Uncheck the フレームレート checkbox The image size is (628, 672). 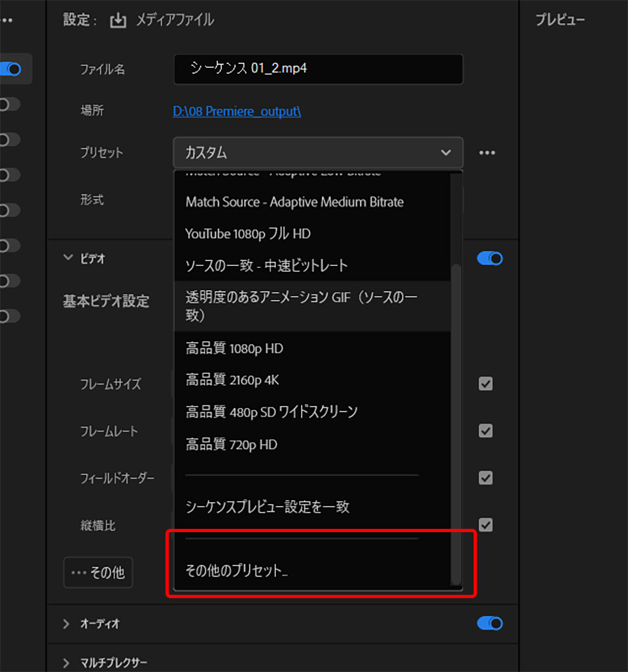pyautogui.click(x=485, y=431)
